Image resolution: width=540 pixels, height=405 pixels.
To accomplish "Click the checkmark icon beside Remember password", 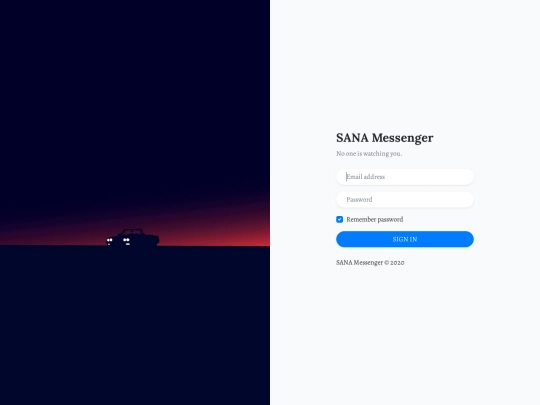I will pos(340,219).
